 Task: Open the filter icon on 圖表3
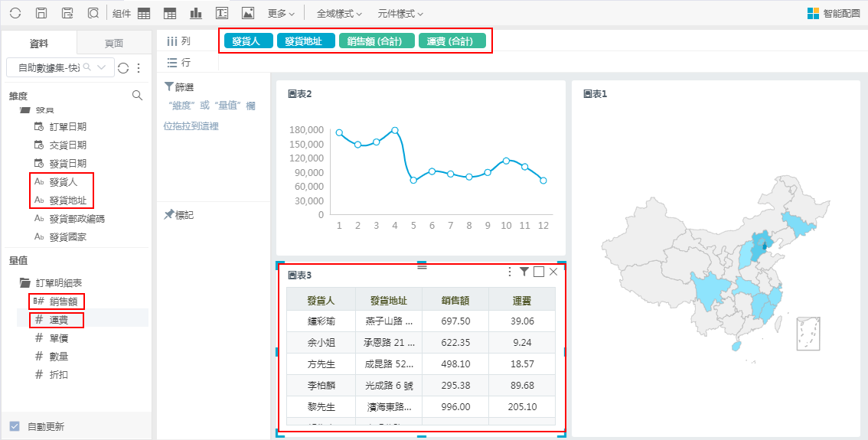(524, 272)
